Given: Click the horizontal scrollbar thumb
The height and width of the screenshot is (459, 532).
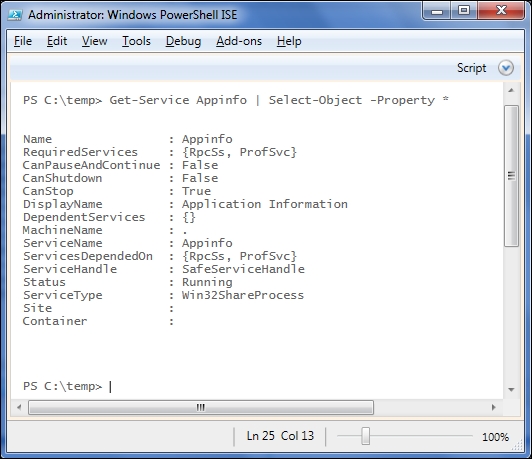Looking at the screenshot, I should tap(201, 407).
